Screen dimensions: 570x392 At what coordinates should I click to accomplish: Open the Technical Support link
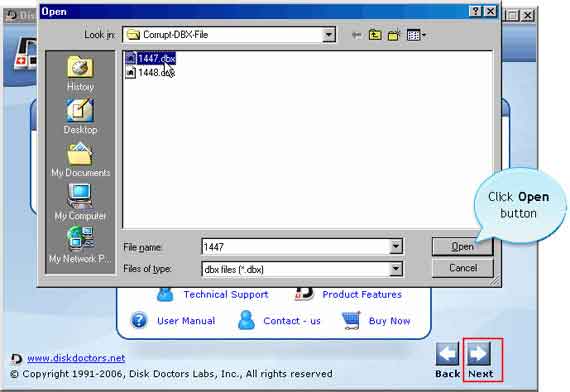coord(226,295)
